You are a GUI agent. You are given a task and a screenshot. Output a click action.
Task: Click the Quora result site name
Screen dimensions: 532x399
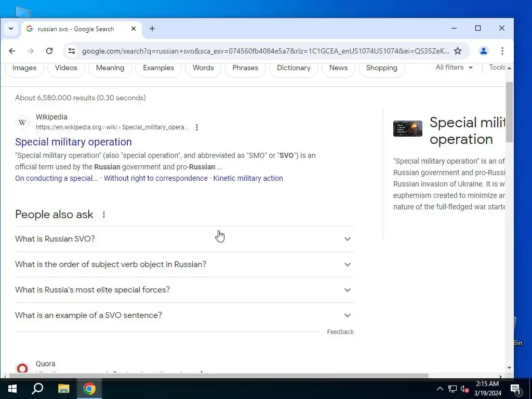coord(46,364)
